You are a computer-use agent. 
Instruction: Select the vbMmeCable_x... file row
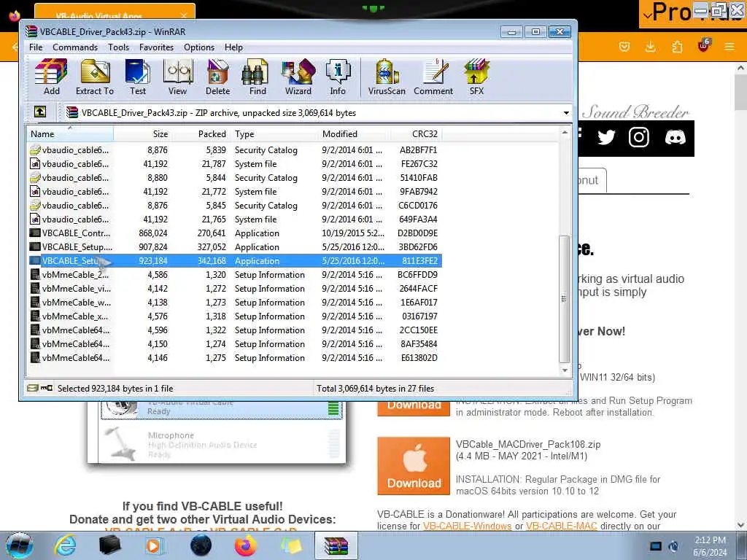pyautogui.click(x=234, y=316)
